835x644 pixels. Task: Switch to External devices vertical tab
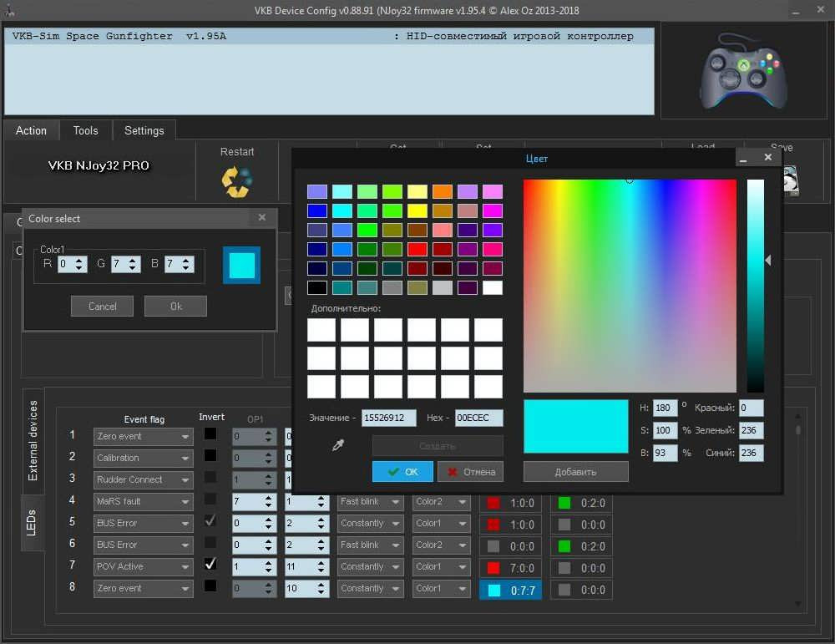(33, 440)
